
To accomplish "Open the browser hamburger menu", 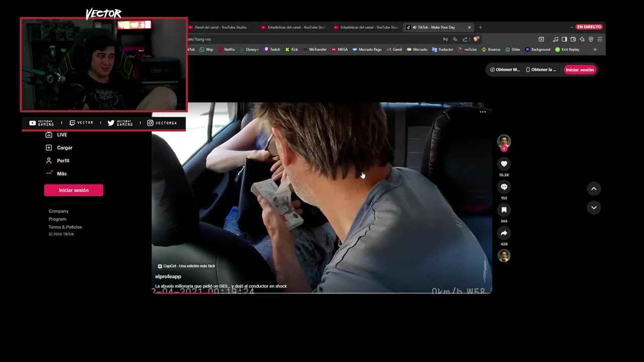I will [x=600, y=39].
